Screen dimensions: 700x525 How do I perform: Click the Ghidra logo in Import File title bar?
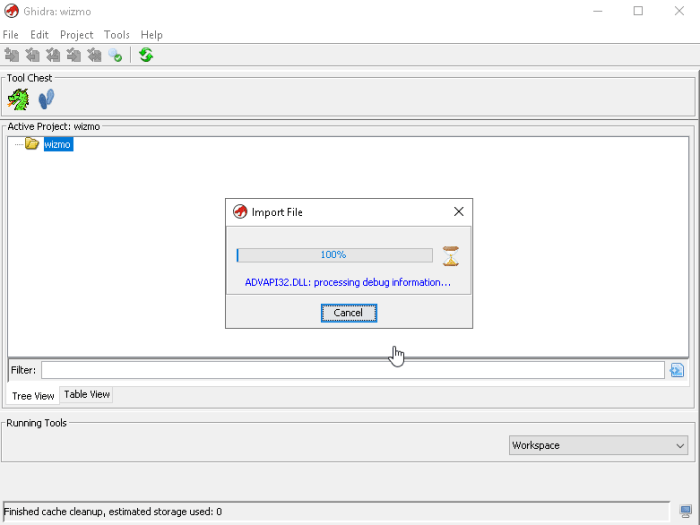point(240,212)
